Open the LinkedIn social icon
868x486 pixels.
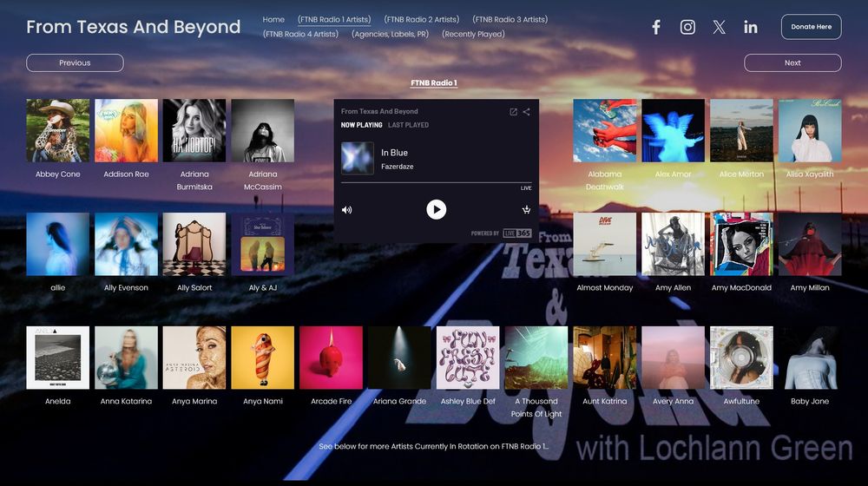point(751,27)
